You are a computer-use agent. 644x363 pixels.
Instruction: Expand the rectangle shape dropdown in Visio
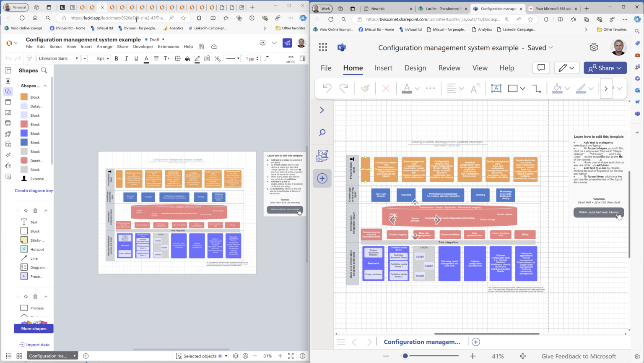pos(523,89)
